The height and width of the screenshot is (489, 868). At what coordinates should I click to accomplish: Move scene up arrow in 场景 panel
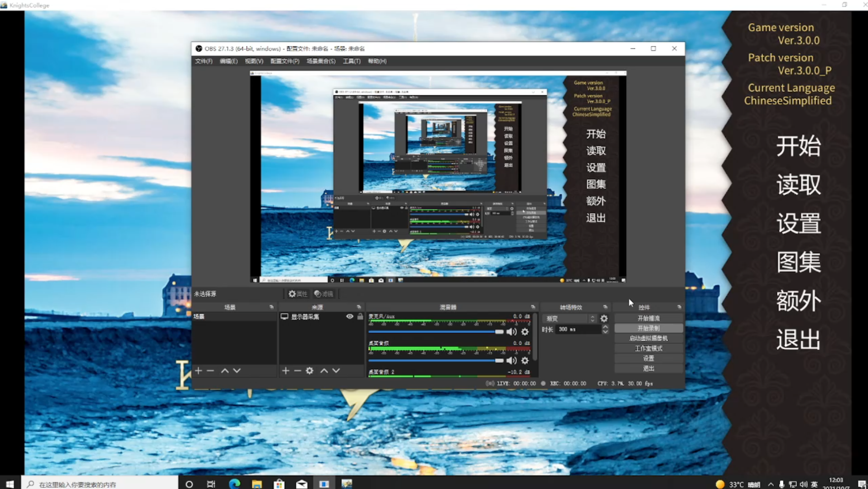click(225, 370)
